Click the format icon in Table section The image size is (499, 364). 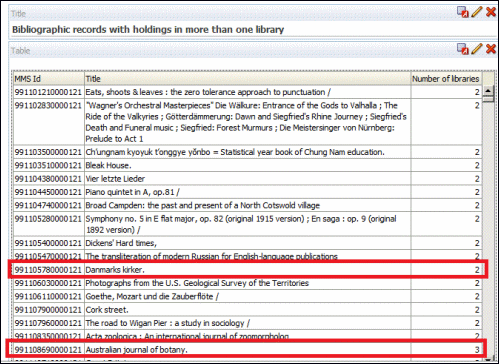(462, 49)
